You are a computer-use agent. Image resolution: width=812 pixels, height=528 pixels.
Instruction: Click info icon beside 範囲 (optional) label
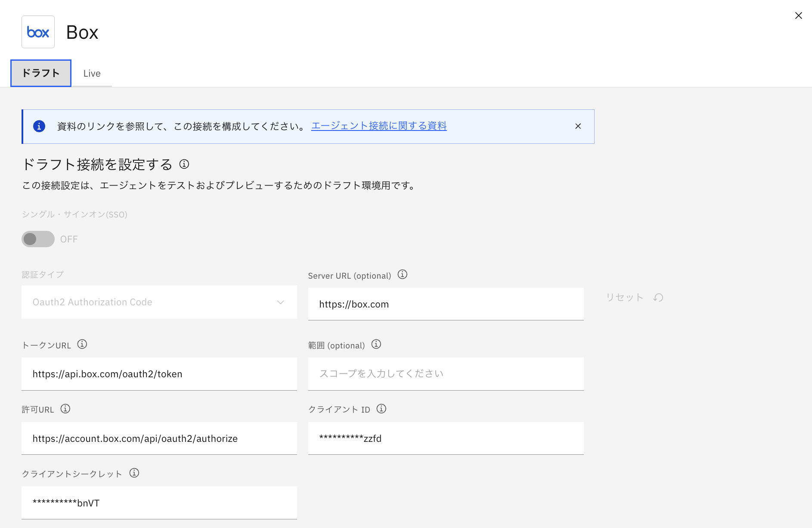click(376, 345)
